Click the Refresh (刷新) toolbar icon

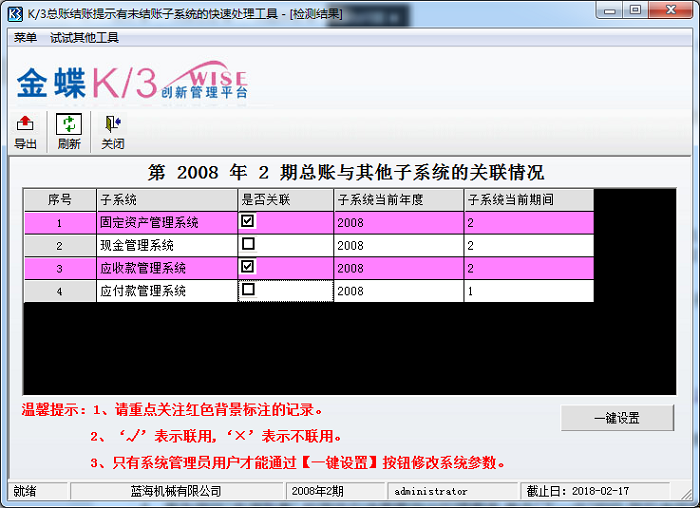pyautogui.click(x=68, y=125)
